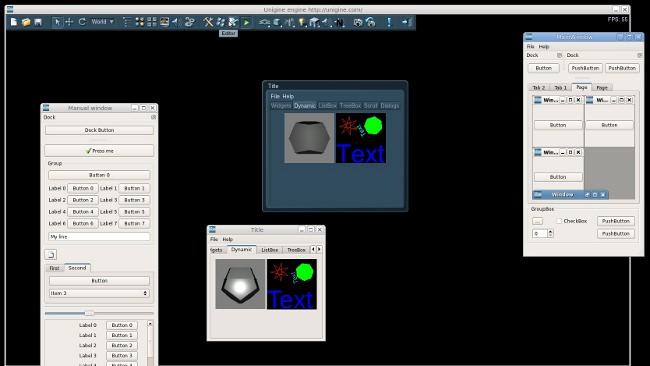Open File menu in MainWindow

point(530,46)
